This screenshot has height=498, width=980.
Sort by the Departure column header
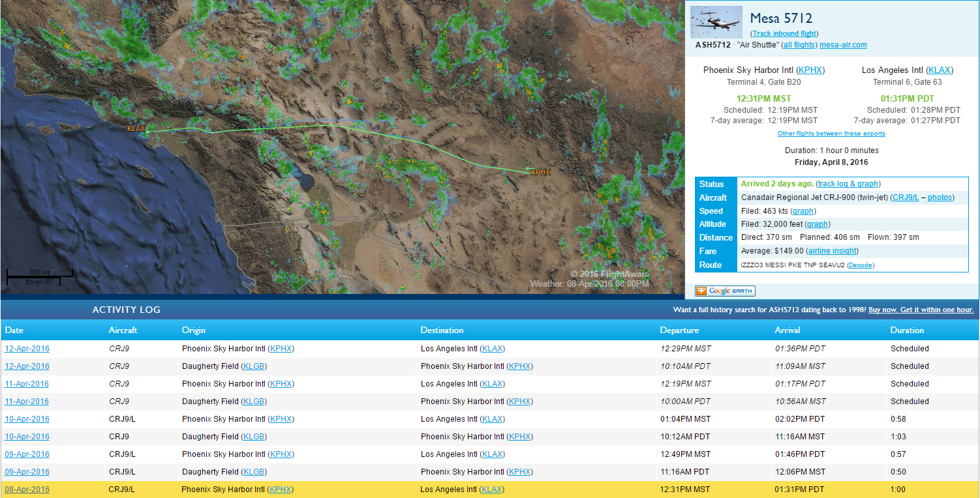(x=679, y=330)
